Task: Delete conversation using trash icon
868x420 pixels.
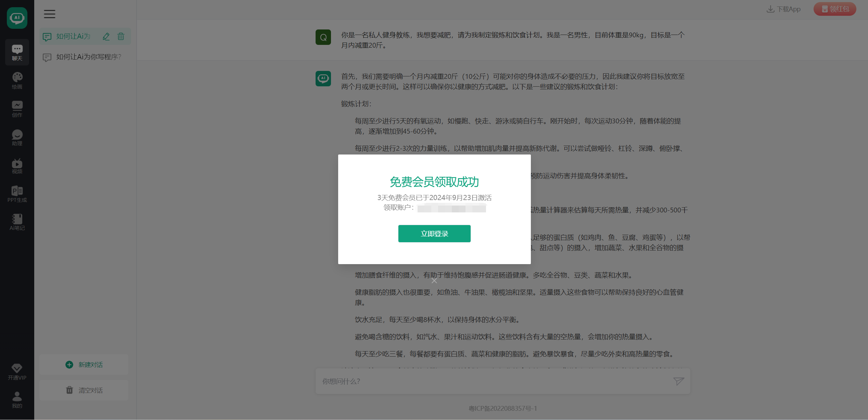Action: tap(120, 36)
